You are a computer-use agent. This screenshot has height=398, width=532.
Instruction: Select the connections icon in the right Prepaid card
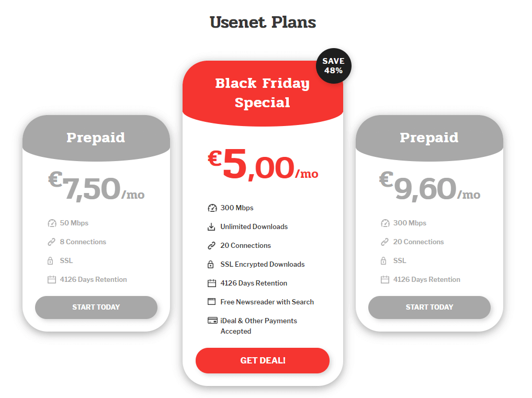pos(386,242)
